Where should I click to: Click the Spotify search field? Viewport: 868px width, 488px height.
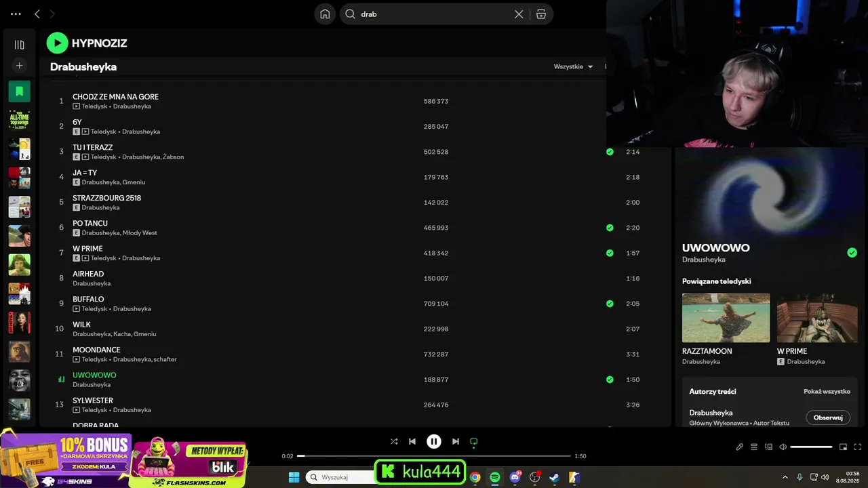click(434, 14)
